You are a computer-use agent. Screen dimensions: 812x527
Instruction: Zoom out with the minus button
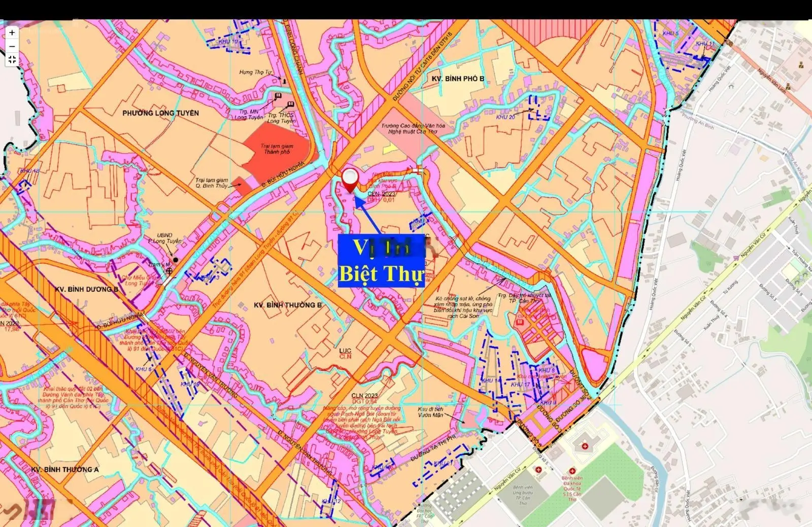coord(12,46)
